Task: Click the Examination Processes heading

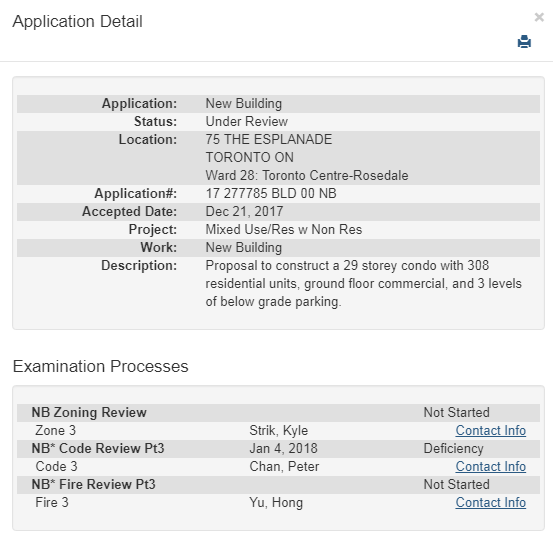Action: pos(101,366)
